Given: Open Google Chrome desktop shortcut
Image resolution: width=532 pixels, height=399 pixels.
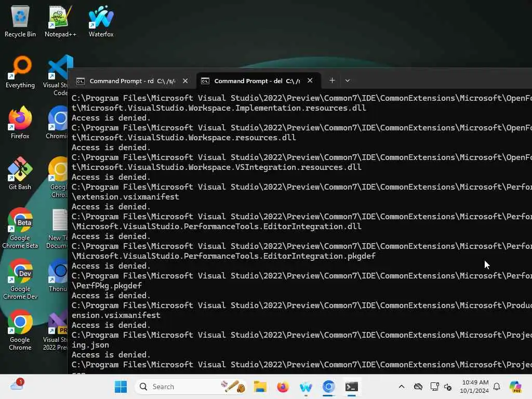Looking at the screenshot, I should coord(20,330).
